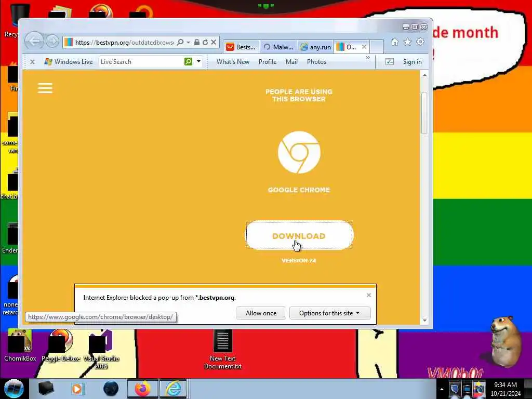
Task: Click the Windows Live logo button
Action: (69, 62)
